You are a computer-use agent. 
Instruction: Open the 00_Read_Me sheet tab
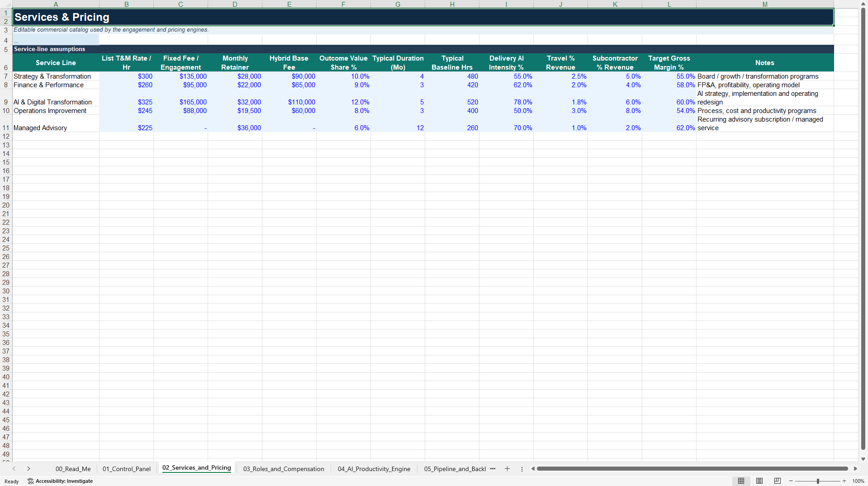(73, 469)
